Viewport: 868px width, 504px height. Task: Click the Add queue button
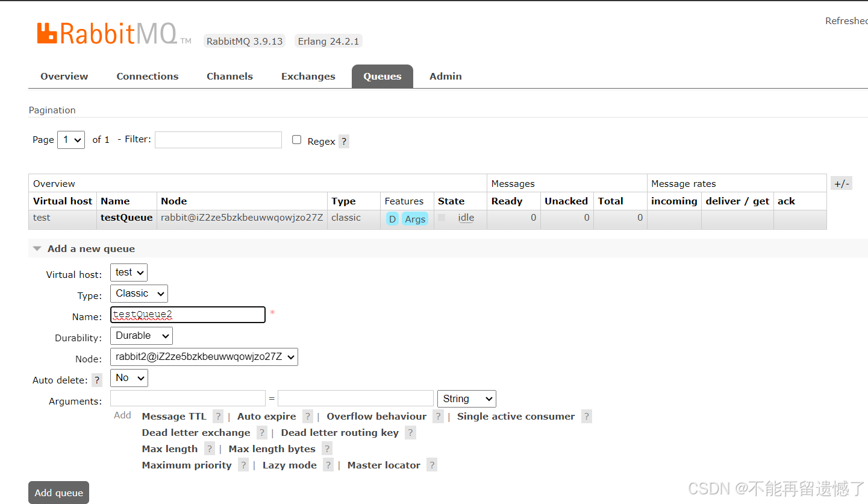59,493
